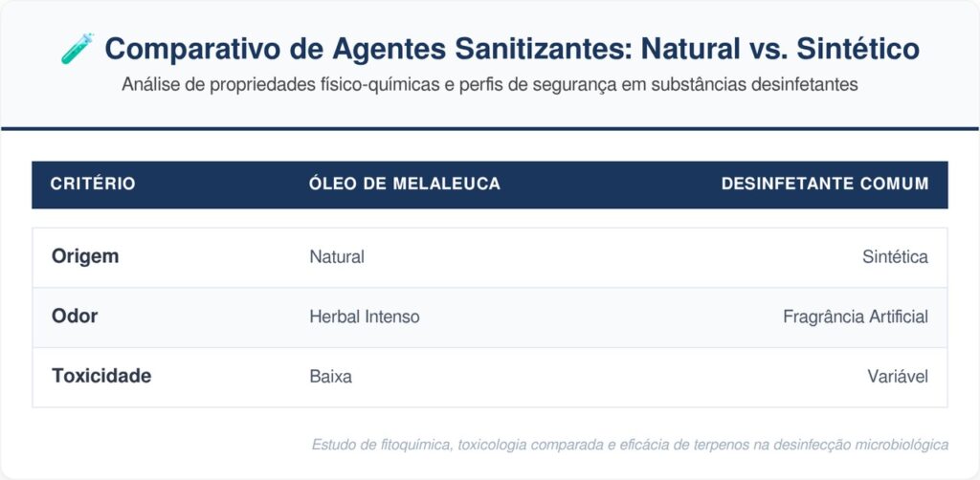This screenshot has width=980, height=480.
Task: Click the Fragrância Artificial cell
Action: click(855, 316)
